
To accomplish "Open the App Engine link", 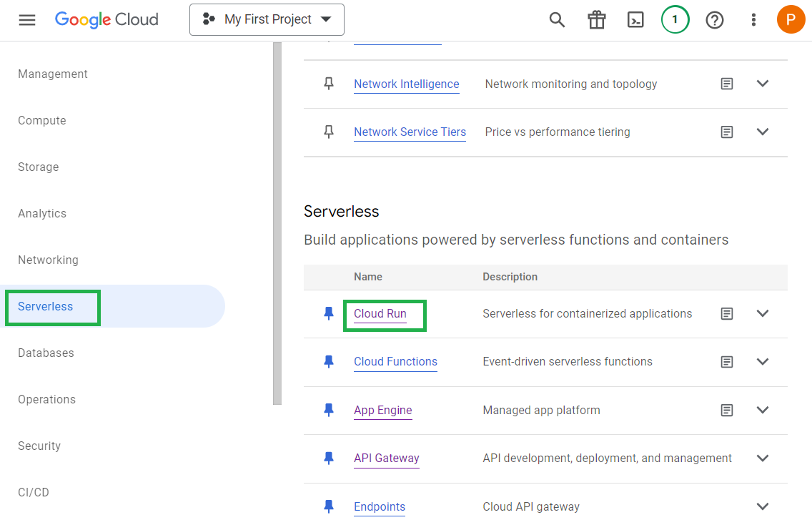I will click(x=383, y=411).
